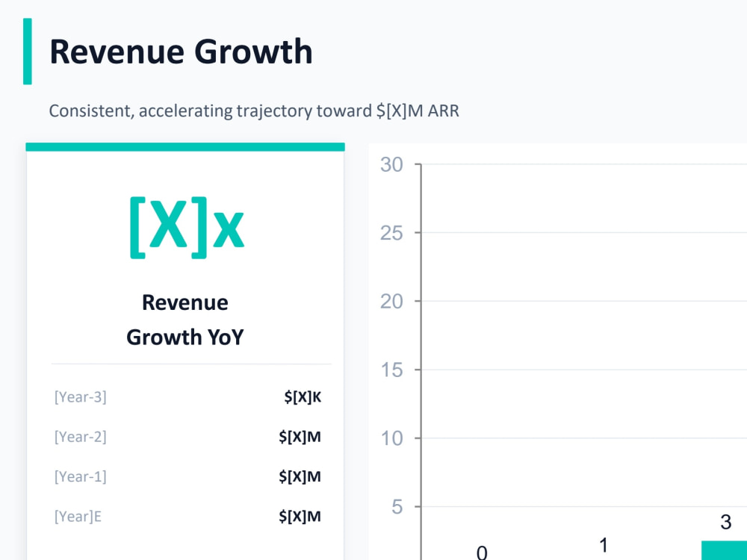
Task: Click the large [X]x growth figure
Action: pos(187,228)
